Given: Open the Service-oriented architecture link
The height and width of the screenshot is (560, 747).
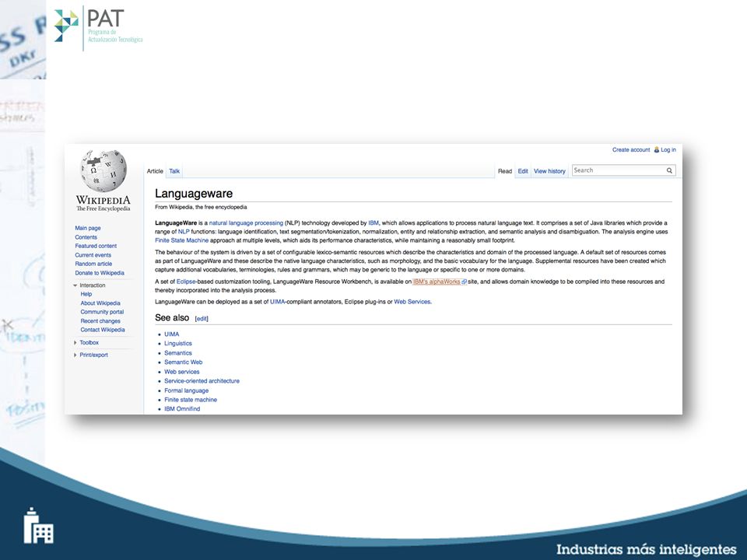Looking at the screenshot, I should click(x=202, y=381).
